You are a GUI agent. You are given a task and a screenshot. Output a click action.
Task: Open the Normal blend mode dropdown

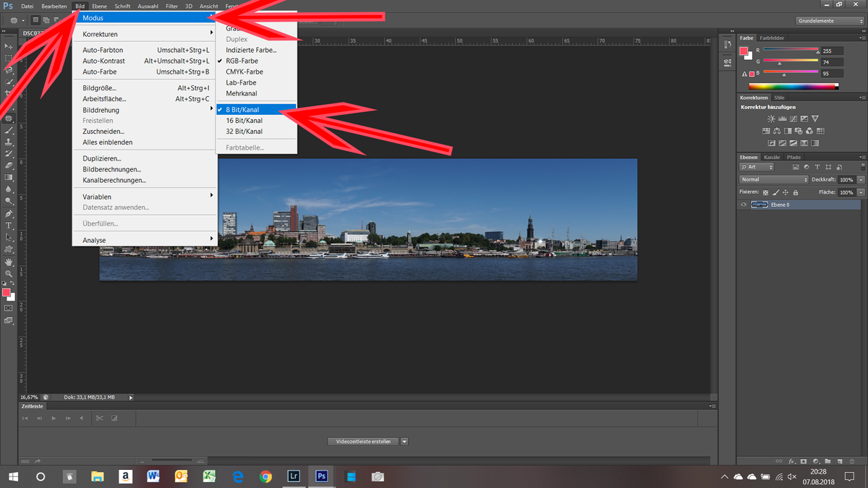pyautogui.click(x=773, y=179)
